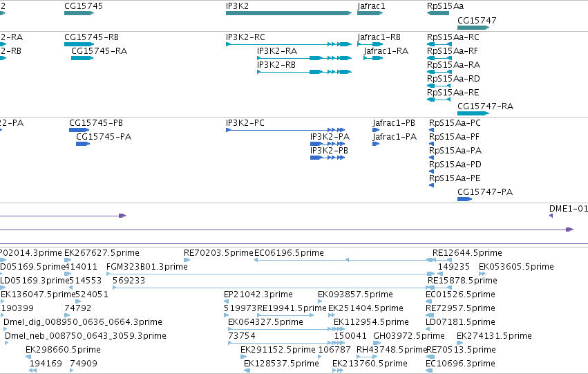
Task: Click the EP21042.3prime label
Action: pyautogui.click(x=258, y=294)
